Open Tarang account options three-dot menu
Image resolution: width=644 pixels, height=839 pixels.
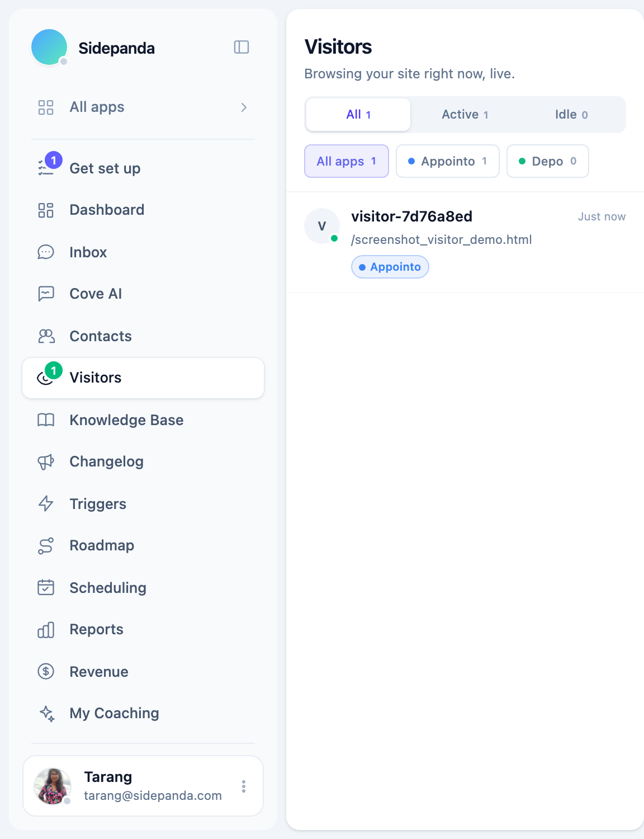coord(244,786)
